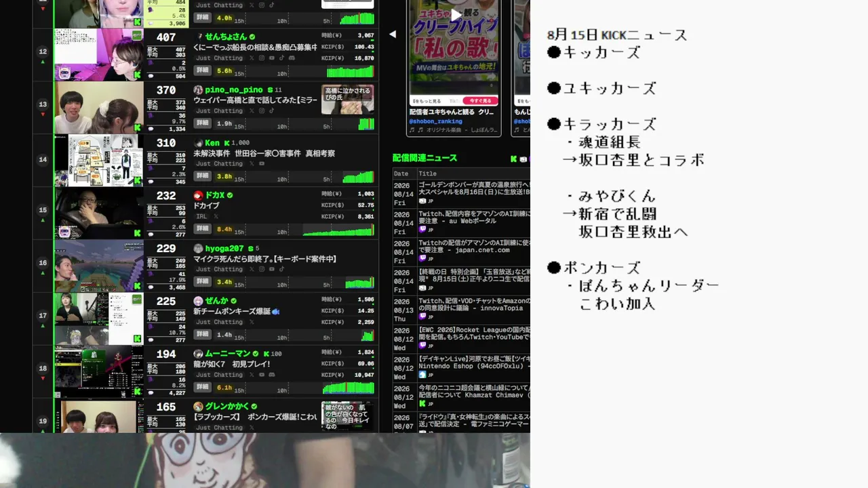
Task: Open YouTube icon in hyoga207 row
Action: 272,270
